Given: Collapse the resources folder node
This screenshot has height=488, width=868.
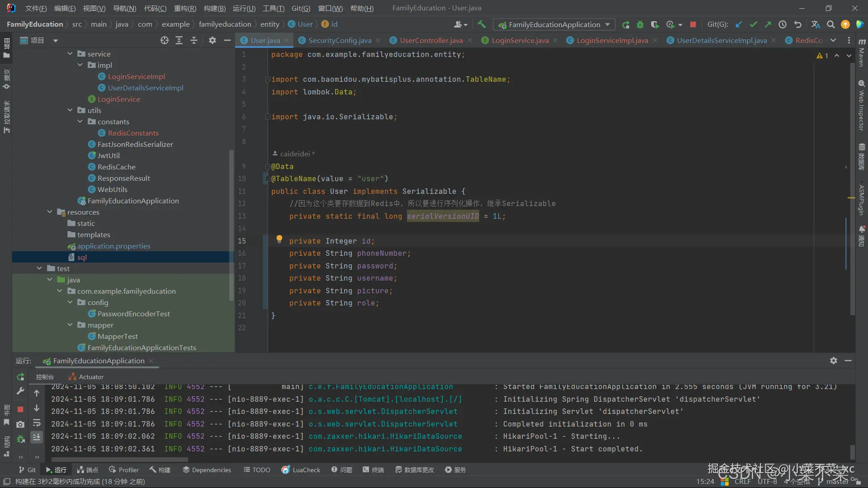Looking at the screenshot, I should coord(50,212).
